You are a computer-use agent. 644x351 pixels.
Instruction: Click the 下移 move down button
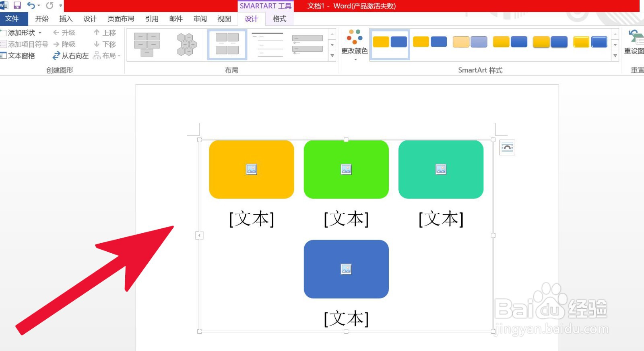point(105,44)
